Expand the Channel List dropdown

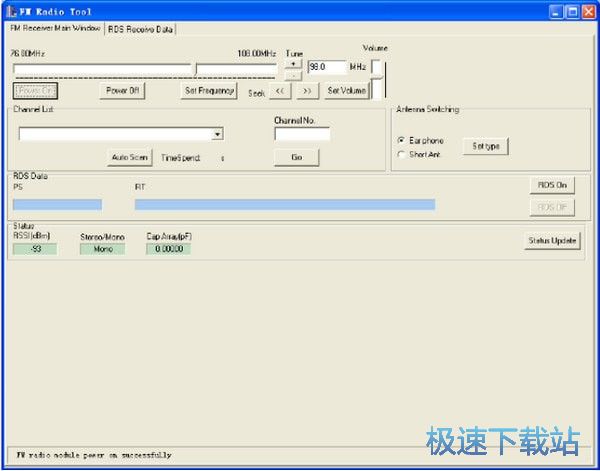click(217, 134)
